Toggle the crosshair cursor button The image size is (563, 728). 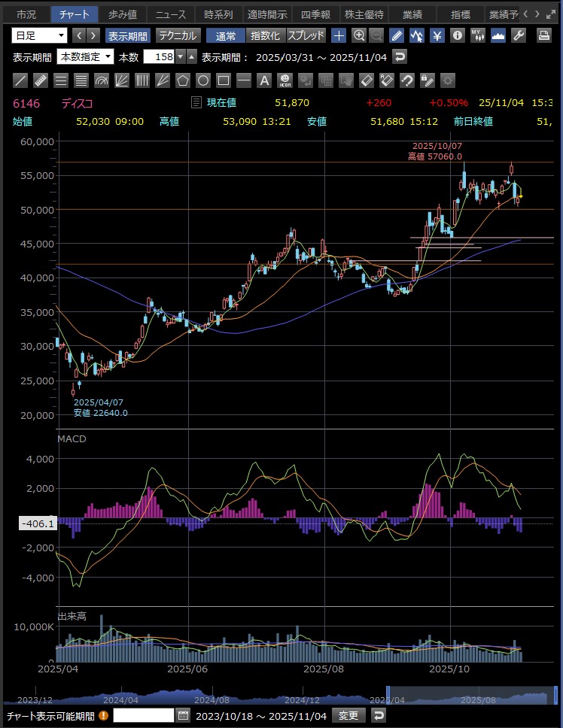[x=339, y=35]
